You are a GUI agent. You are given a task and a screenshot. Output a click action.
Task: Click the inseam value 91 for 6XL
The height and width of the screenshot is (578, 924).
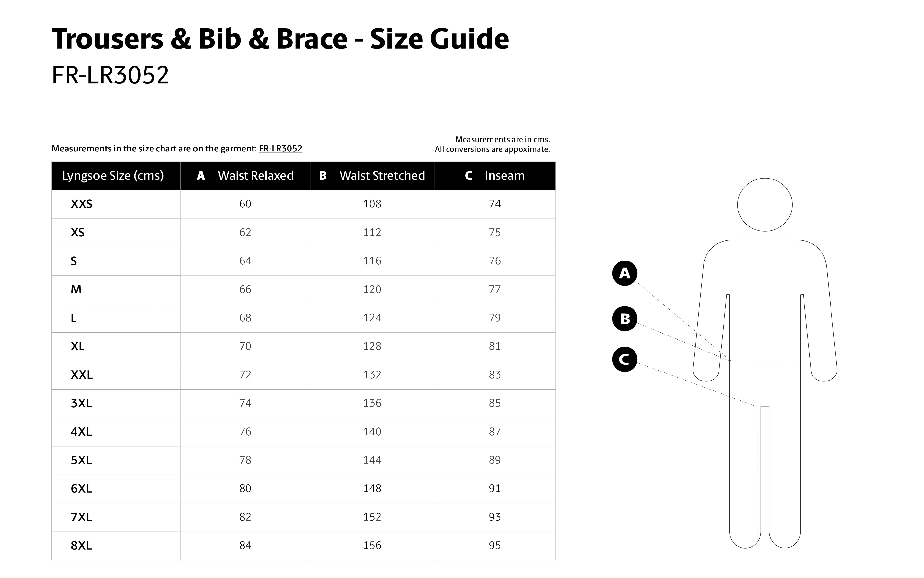point(495,489)
